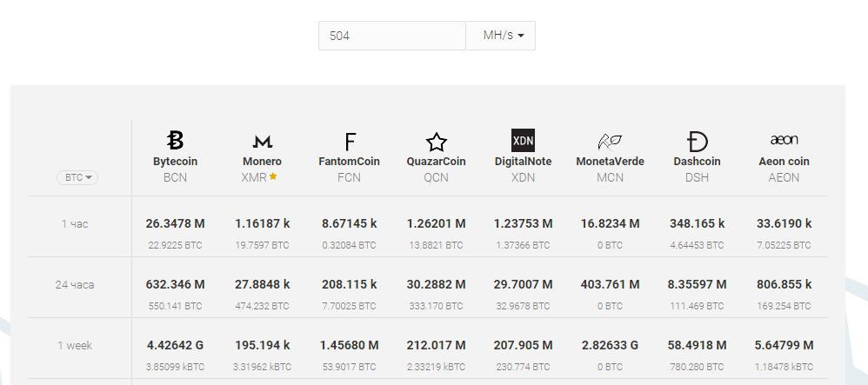Select the DSH ticker label
868x385 pixels.
[697, 177]
